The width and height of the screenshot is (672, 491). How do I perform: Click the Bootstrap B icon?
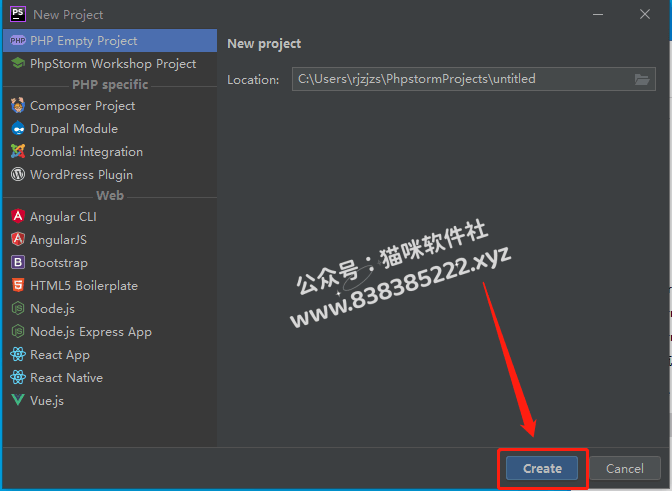pos(18,262)
